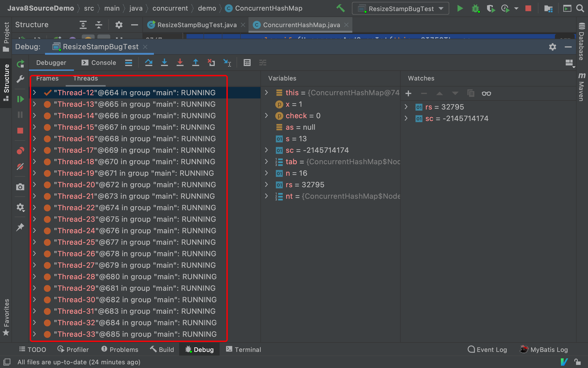The width and height of the screenshot is (588, 368).
Task: Click Step Out icon
Action: tap(196, 63)
